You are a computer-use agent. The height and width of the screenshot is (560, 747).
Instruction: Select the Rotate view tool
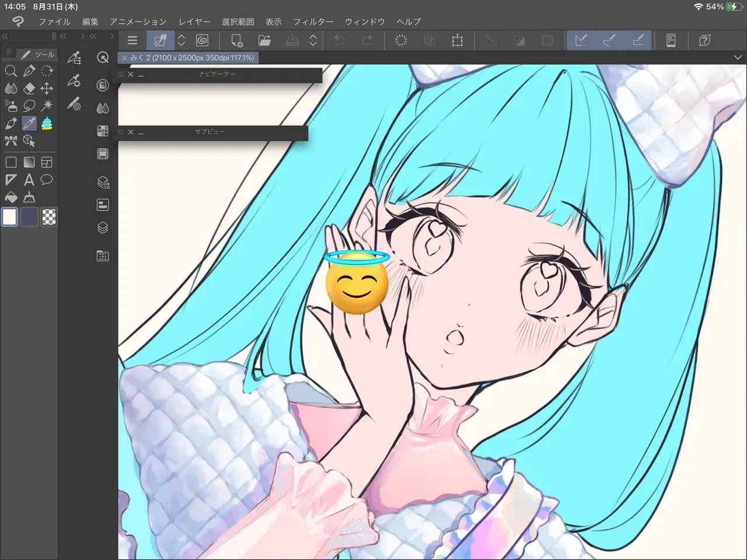[x=47, y=71]
